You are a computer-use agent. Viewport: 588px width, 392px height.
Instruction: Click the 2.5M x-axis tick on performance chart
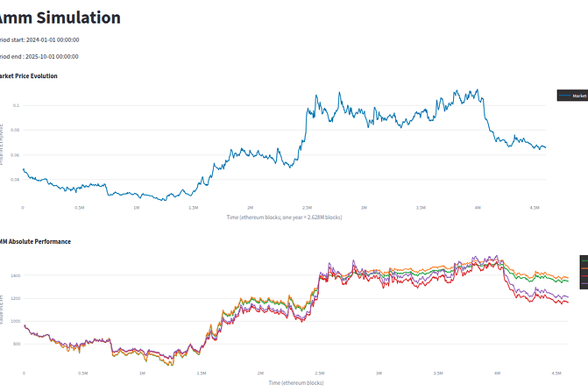pyautogui.click(x=320, y=373)
